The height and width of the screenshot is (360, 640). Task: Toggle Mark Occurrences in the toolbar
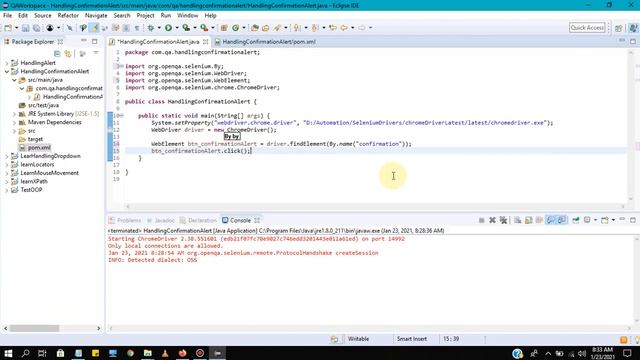click(x=94, y=28)
